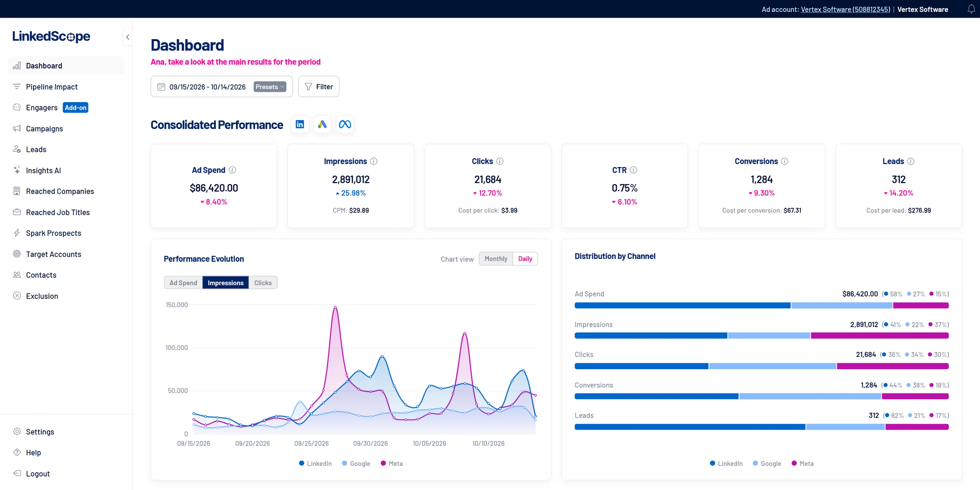The image size is (980, 490).
Task: Open Engagers in the sidebar
Action: 66,107
